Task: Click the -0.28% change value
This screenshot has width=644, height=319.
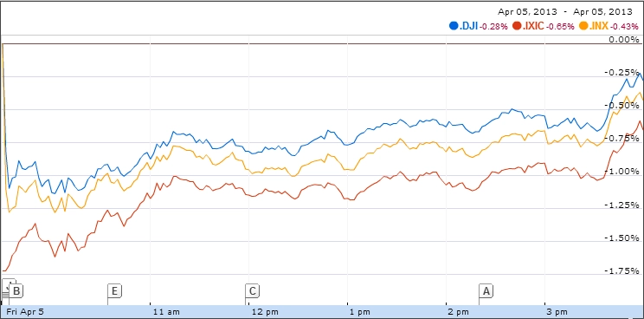Action: pyautogui.click(x=493, y=27)
